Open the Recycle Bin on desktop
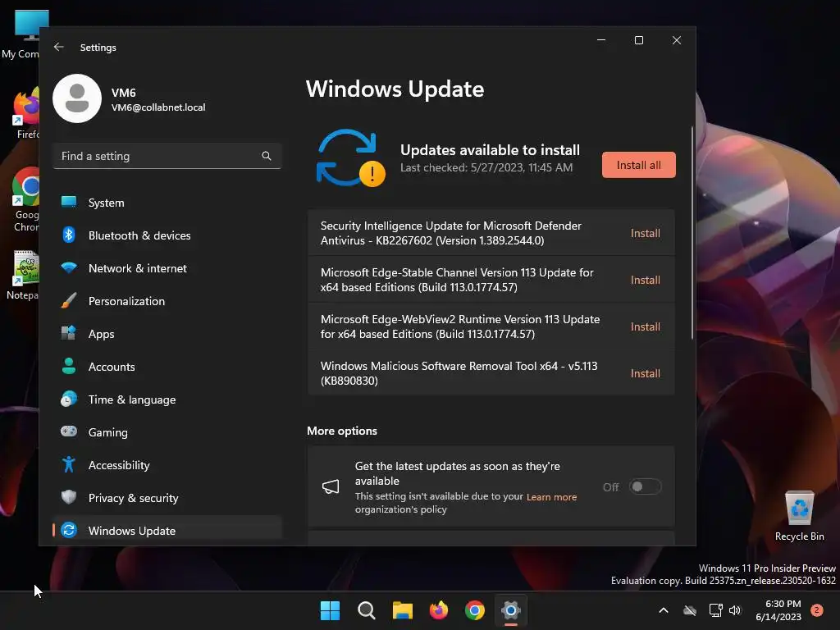840x630 pixels. coord(799,516)
